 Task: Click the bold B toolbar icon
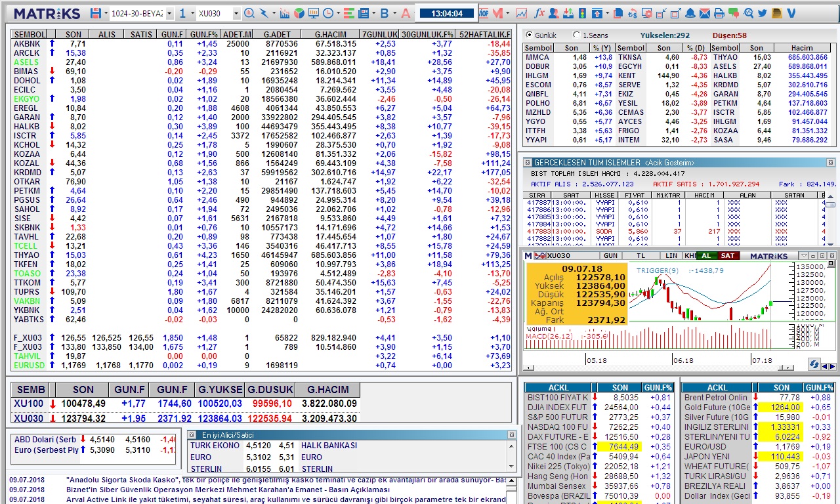click(x=385, y=13)
